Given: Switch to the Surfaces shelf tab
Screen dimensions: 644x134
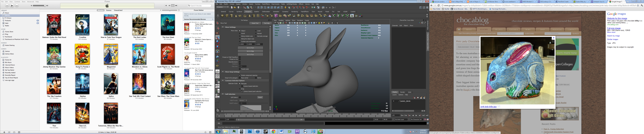Looking at the screenshot, I should pos(239,11).
